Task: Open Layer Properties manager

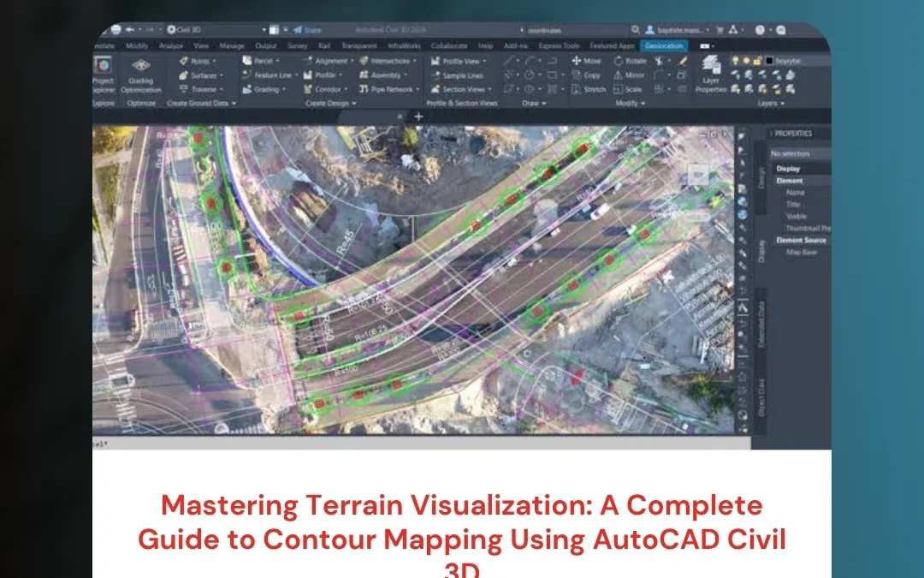Action: [711, 74]
